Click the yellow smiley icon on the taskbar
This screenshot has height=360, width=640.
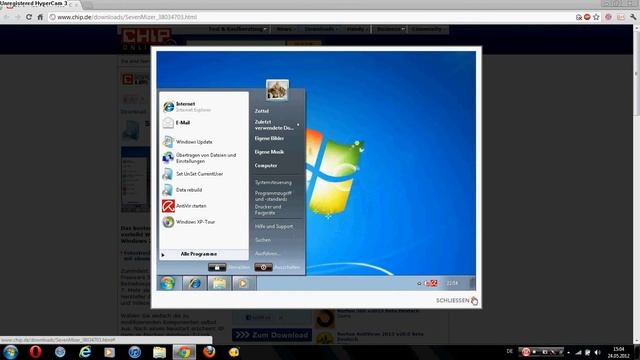(234, 352)
